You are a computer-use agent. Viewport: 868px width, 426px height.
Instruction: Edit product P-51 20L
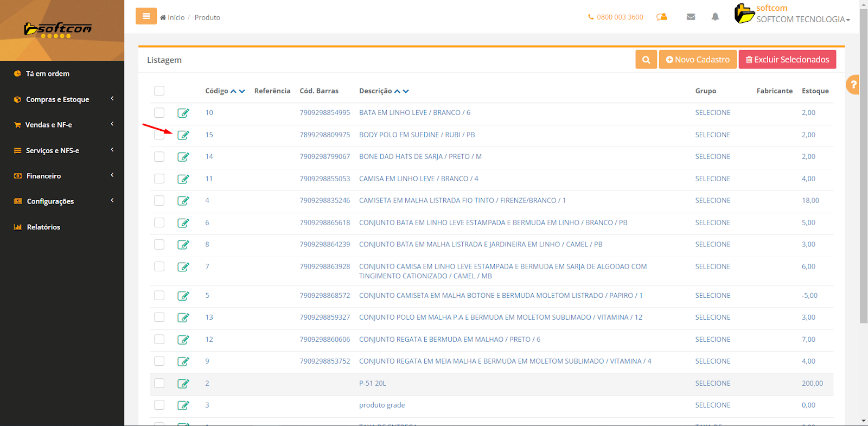point(183,384)
